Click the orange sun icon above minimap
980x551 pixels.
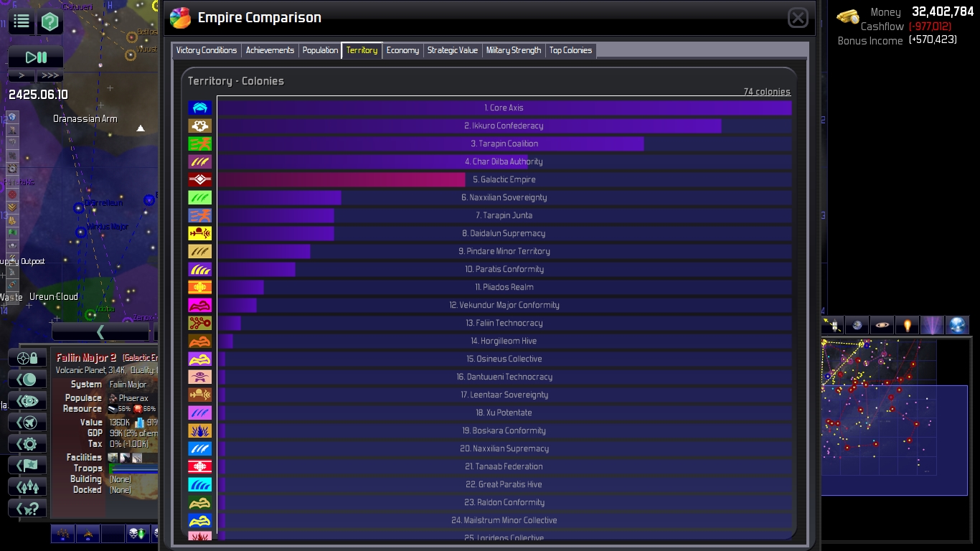click(x=907, y=325)
